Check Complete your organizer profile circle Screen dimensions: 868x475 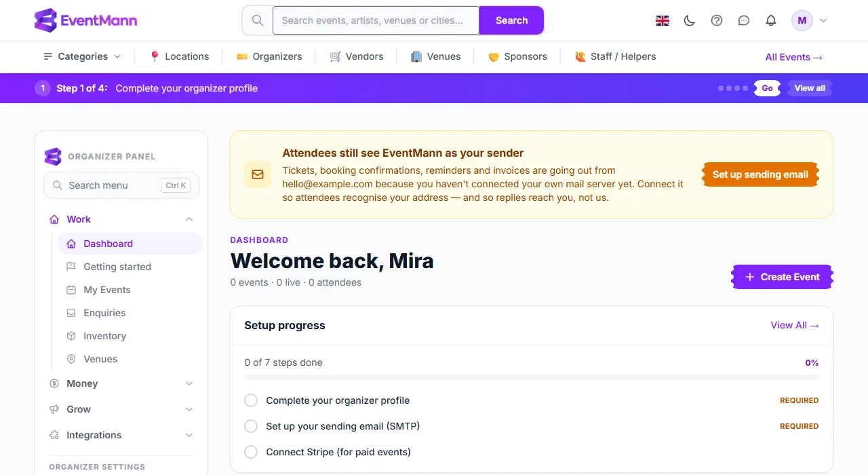point(251,400)
